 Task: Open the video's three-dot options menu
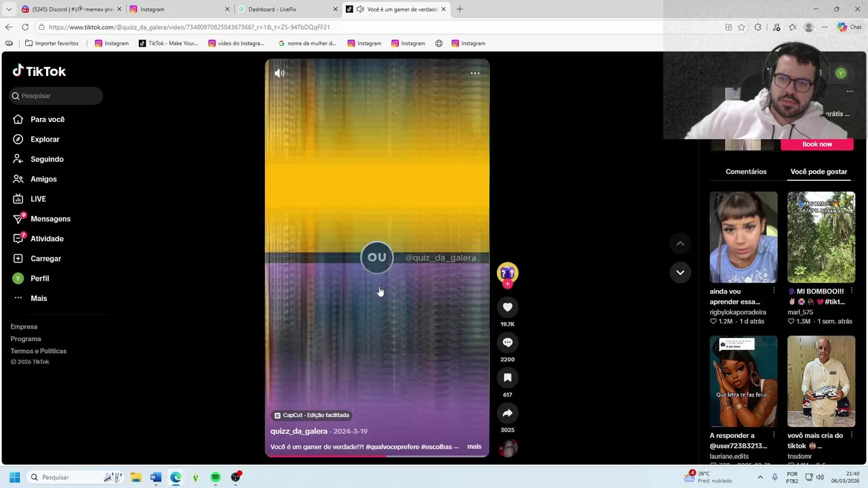(475, 73)
